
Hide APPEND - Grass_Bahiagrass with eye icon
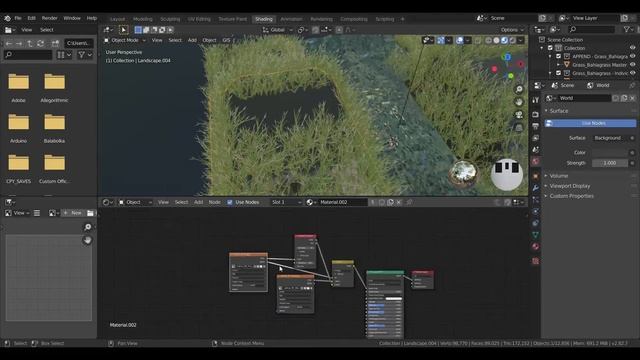tap(632, 56)
